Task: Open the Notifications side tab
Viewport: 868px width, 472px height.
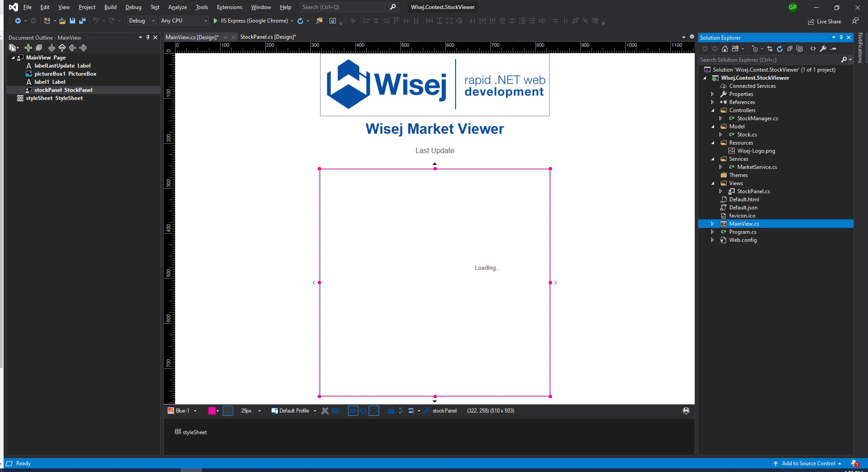Action: click(860, 47)
